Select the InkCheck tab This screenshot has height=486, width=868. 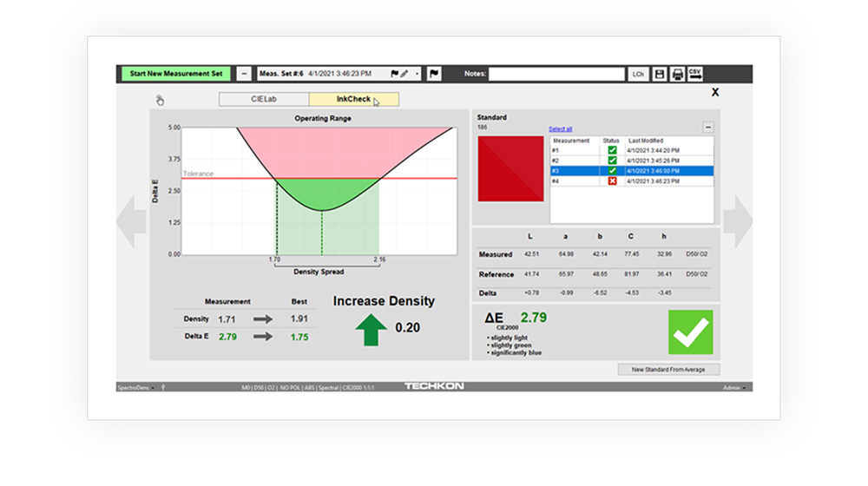(x=354, y=100)
